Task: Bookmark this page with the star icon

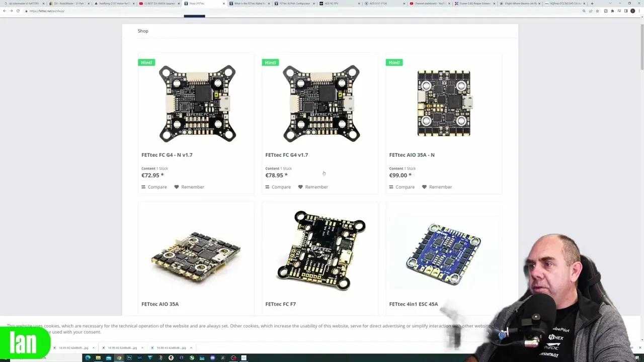Action: coord(597,11)
